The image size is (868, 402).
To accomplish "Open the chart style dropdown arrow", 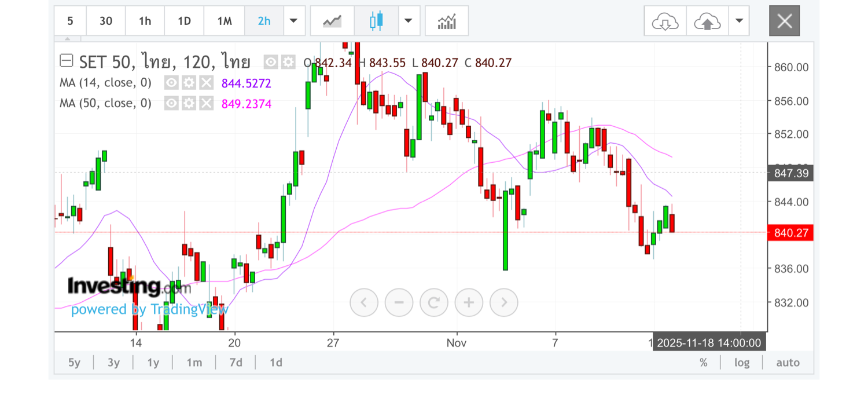I will 409,21.
